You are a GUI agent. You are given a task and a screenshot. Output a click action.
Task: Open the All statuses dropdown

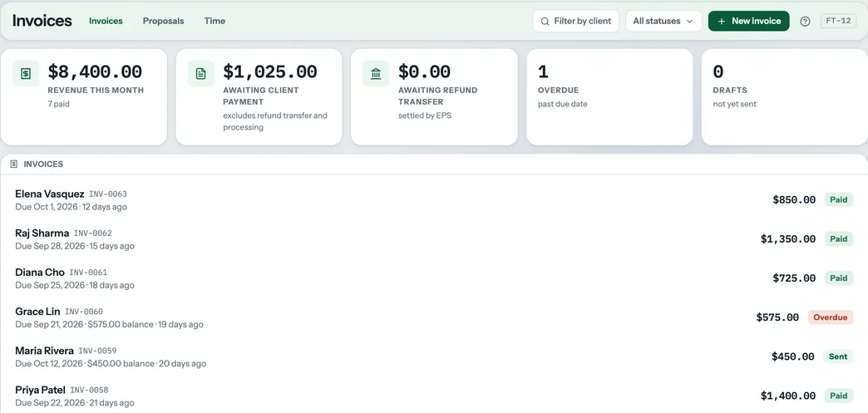point(663,21)
